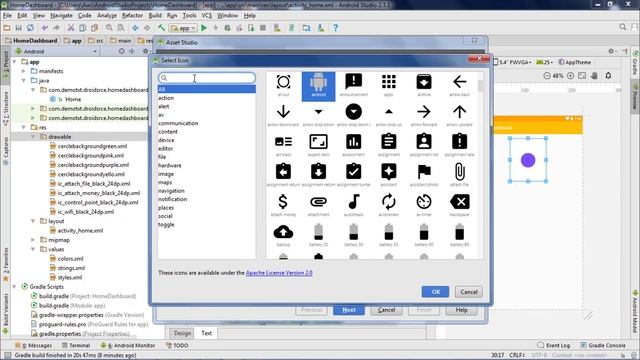
Task: Pick the assignment late icon
Action: [459, 145]
